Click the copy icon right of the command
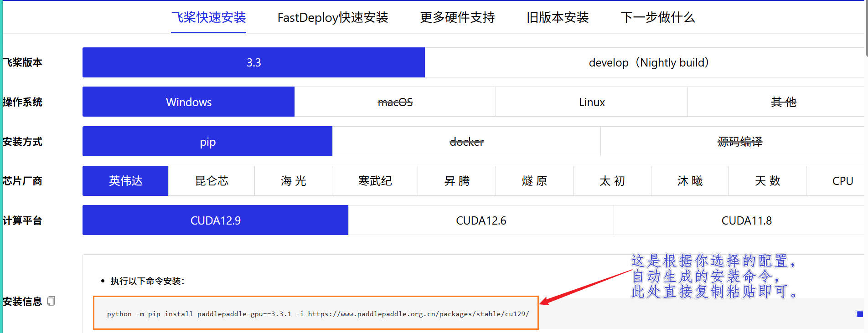Screen dimensions: 868x333 [859, 313]
